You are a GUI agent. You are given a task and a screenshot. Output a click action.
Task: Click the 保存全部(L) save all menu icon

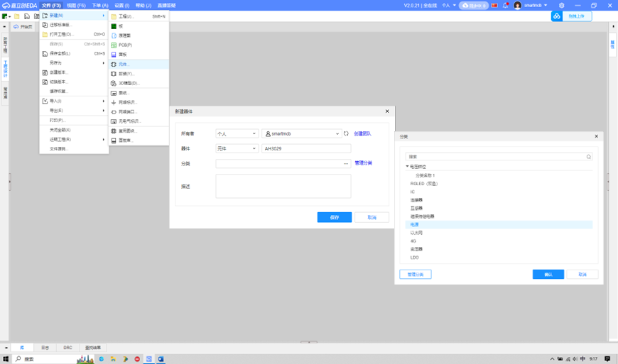pos(45,53)
